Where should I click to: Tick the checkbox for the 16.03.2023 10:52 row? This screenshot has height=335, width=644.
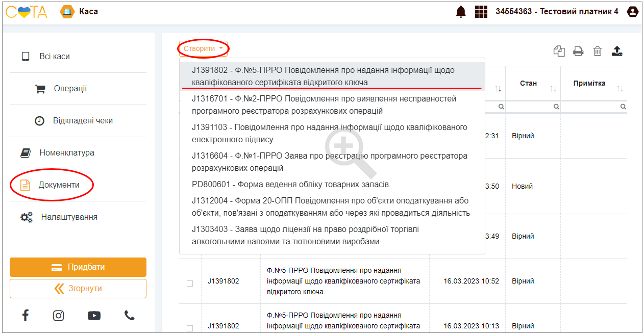[x=190, y=284]
